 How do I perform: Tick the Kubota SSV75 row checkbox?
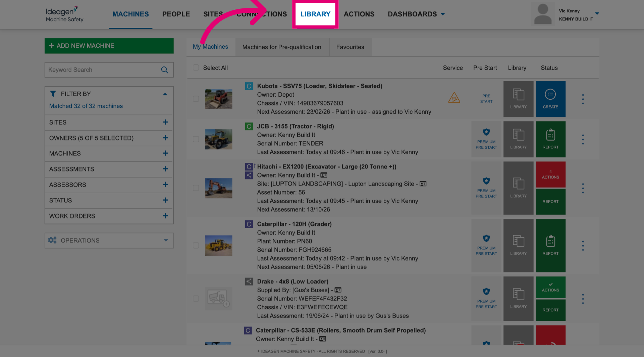pos(196,99)
